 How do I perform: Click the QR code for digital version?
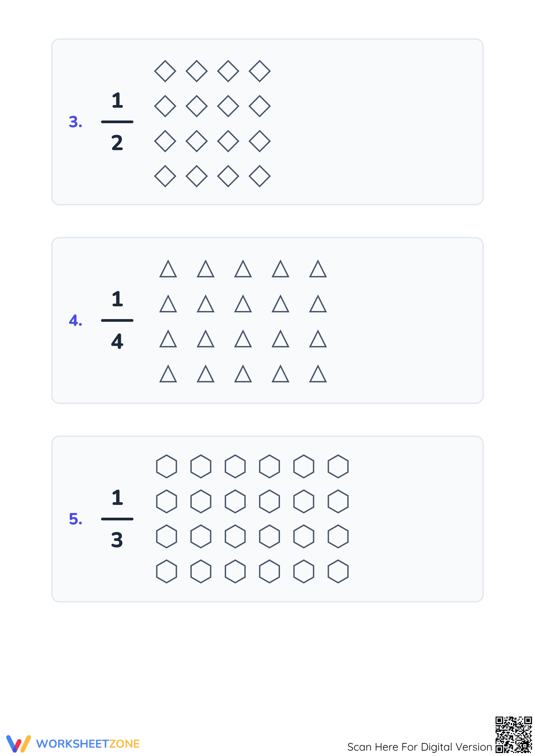(513, 734)
